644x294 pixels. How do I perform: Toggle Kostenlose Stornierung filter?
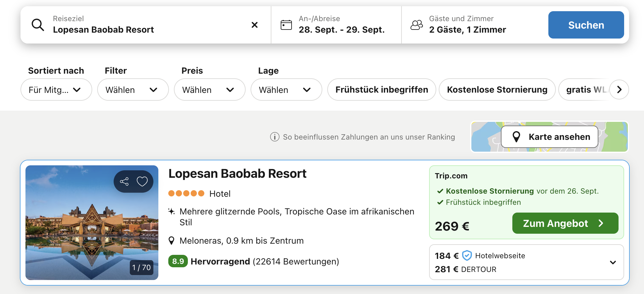coord(497,90)
